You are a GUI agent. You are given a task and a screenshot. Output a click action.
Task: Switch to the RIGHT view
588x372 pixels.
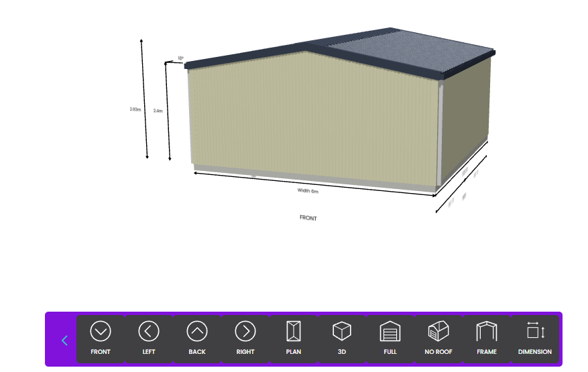(x=245, y=339)
